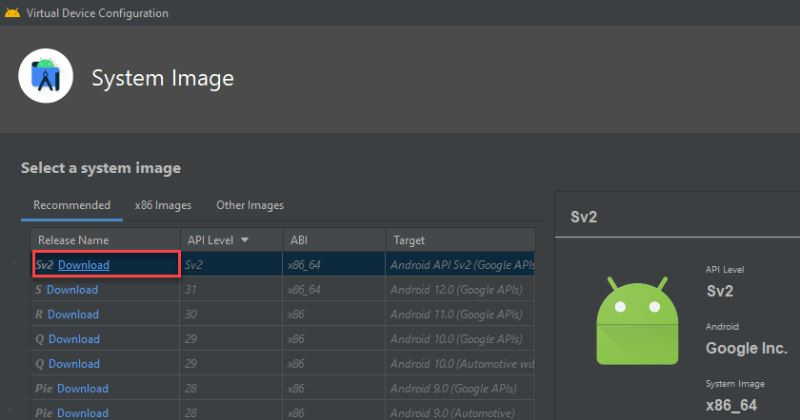Download the Pie Android 9.0 Automotive image

point(82,412)
